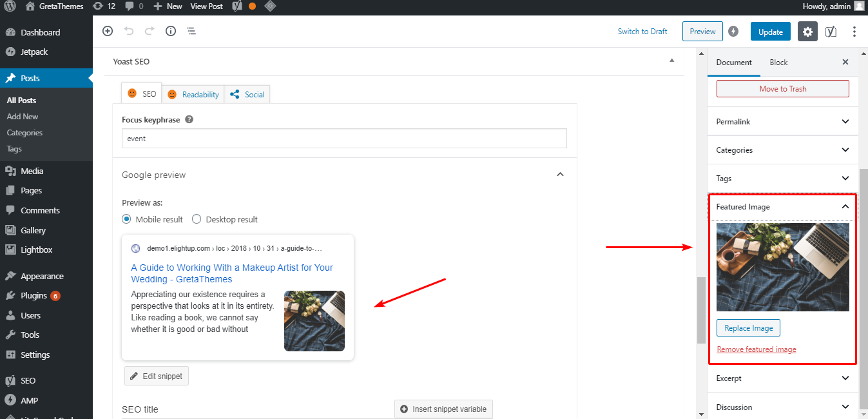
Task: Click All Posts submenu link
Action: point(21,101)
